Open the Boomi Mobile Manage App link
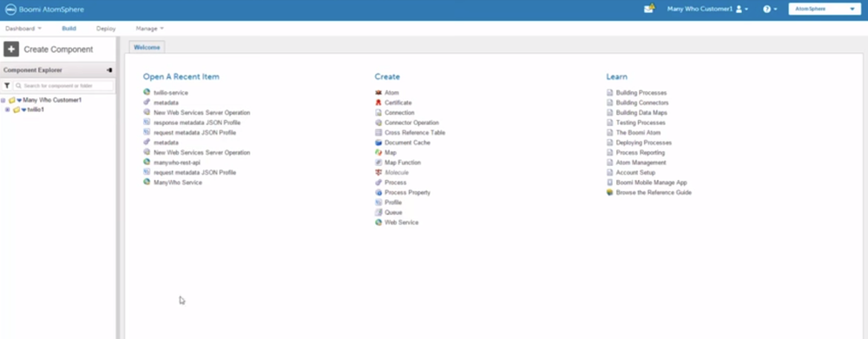 (x=651, y=183)
